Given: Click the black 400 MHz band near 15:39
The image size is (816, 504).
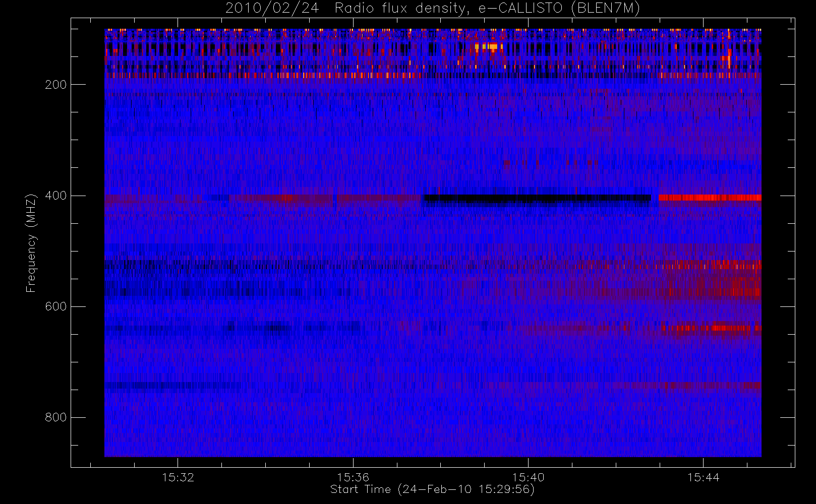Looking at the screenshot, I should coord(537,199).
